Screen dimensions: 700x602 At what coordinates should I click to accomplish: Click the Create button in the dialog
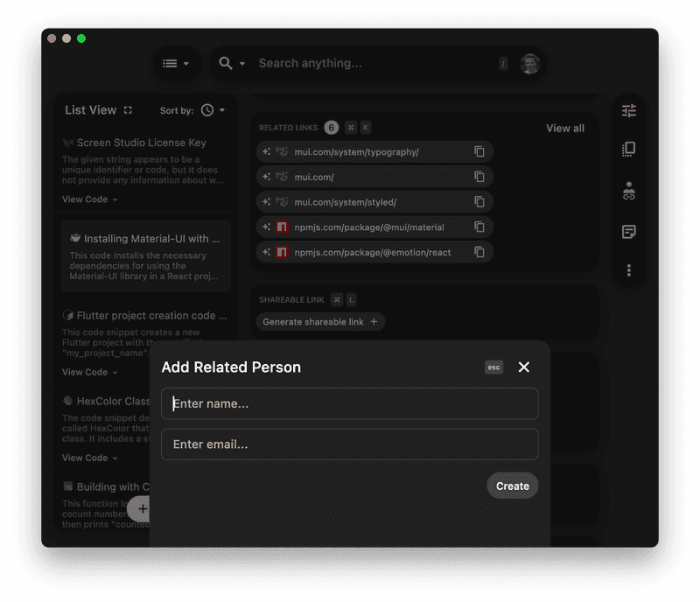pos(512,486)
